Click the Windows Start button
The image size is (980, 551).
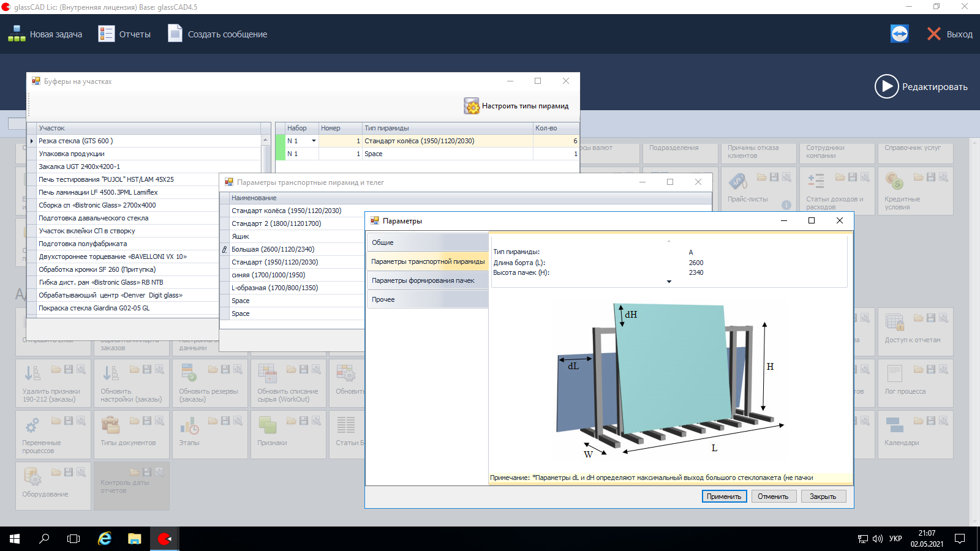click(x=15, y=539)
